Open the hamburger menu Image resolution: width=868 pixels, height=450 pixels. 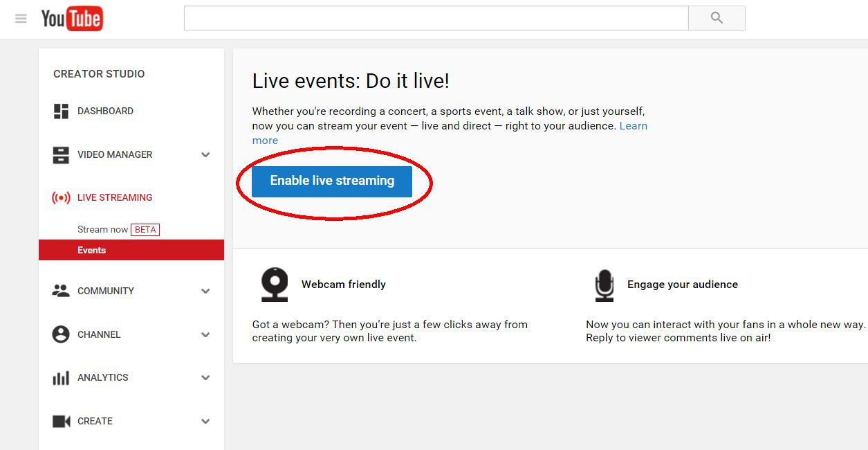click(21, 19)
